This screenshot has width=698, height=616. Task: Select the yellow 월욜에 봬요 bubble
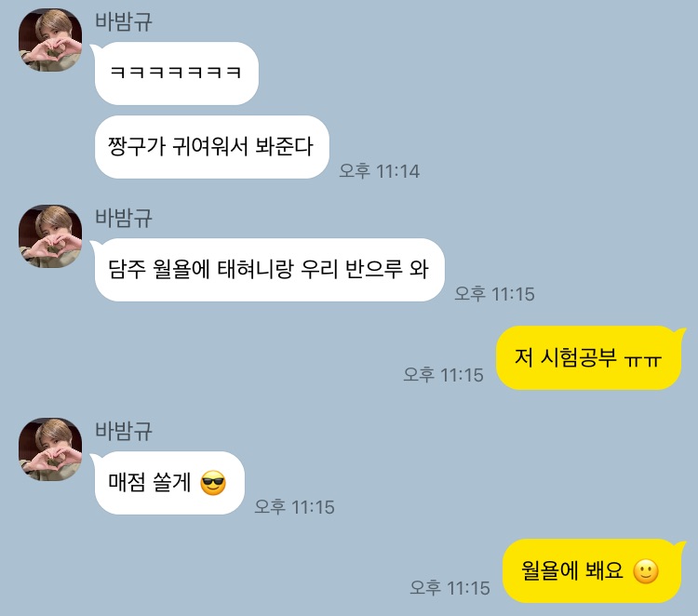coord(592,571)
